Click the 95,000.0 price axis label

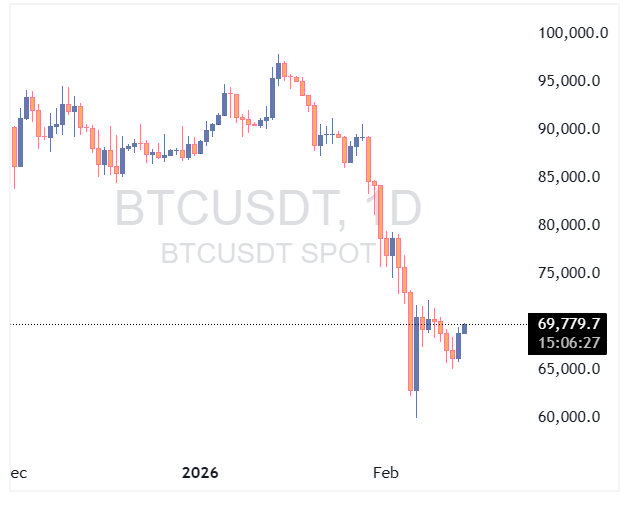pyautogui.click(x=570, y=81)
